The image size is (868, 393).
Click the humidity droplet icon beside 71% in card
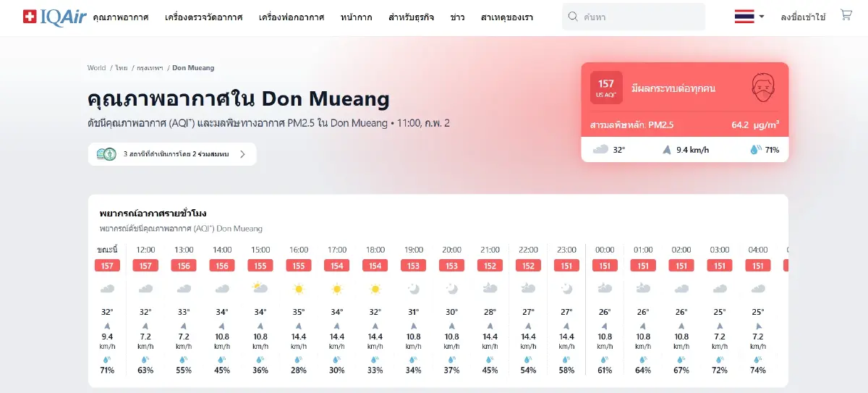(756, 150)
